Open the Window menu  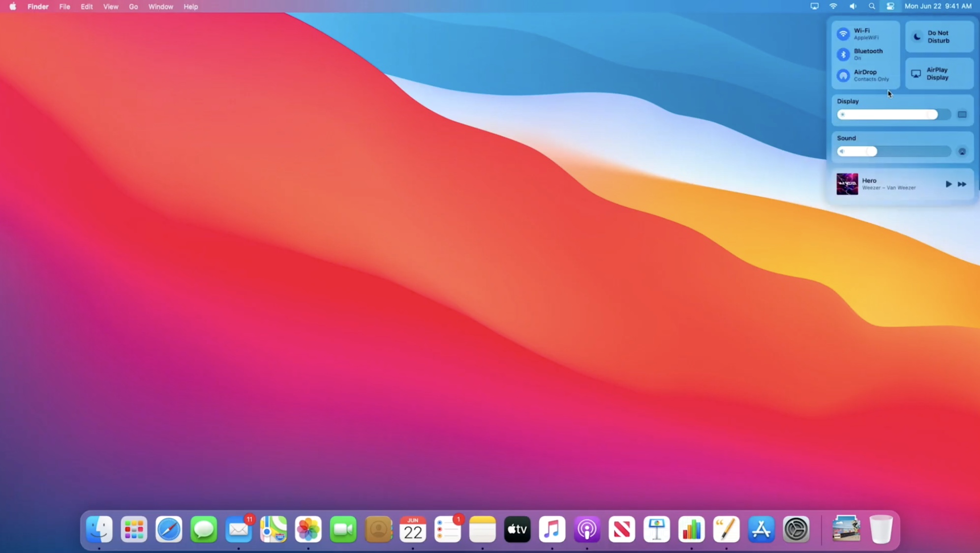[160, 6]
